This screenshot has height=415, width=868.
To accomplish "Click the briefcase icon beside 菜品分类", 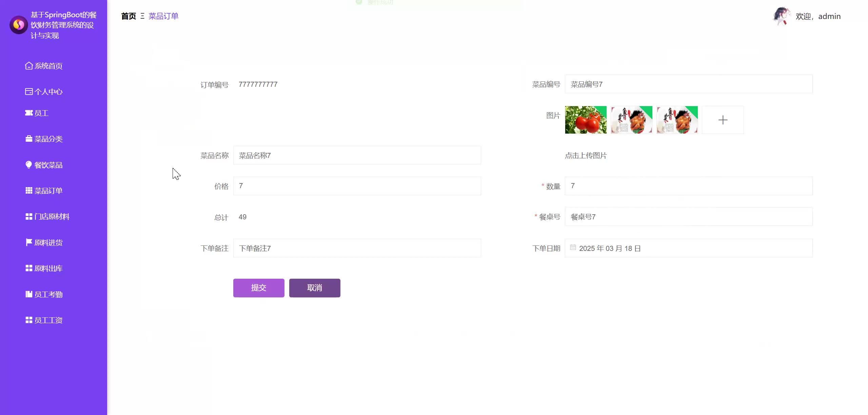I will point(29,139).
